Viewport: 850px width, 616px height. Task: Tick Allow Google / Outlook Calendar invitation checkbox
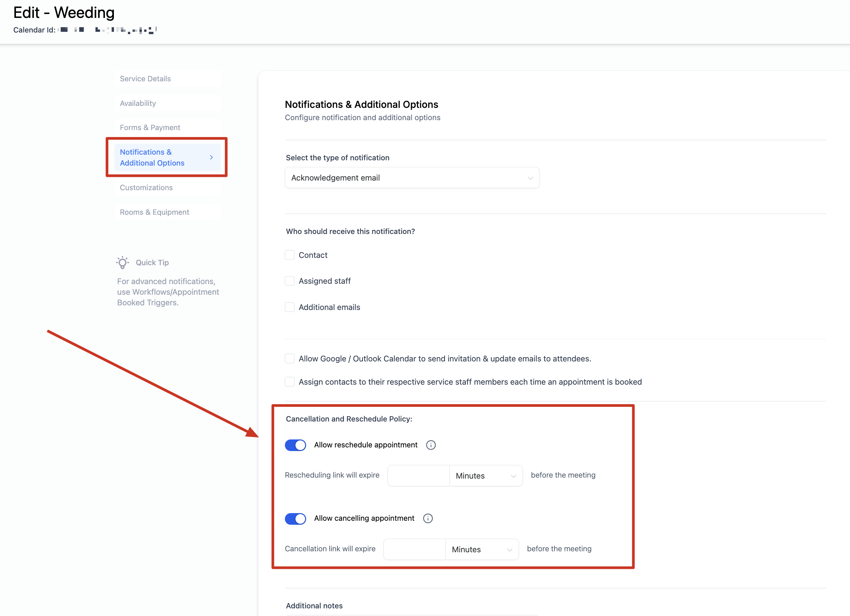click(x=290, y=358)
